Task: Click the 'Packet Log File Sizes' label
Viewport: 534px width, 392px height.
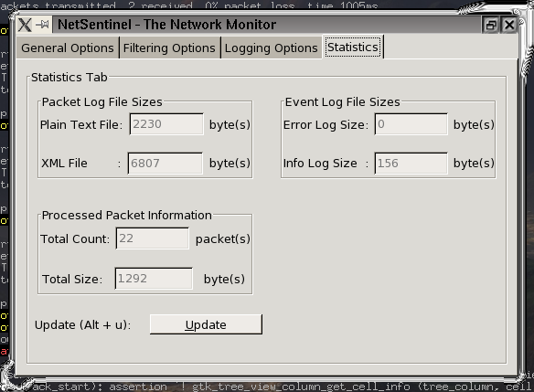Action: click(x=102, y=102)
